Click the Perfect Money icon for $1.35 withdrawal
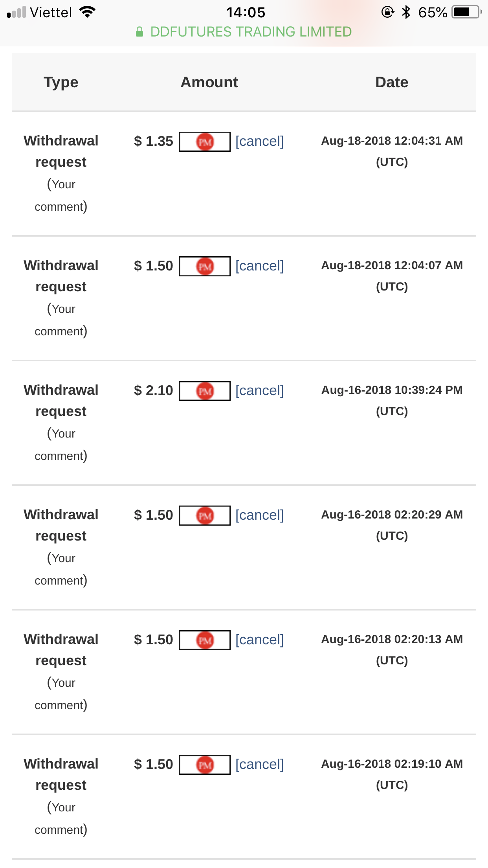The image size is (488, 868). [x=205, y=142]
